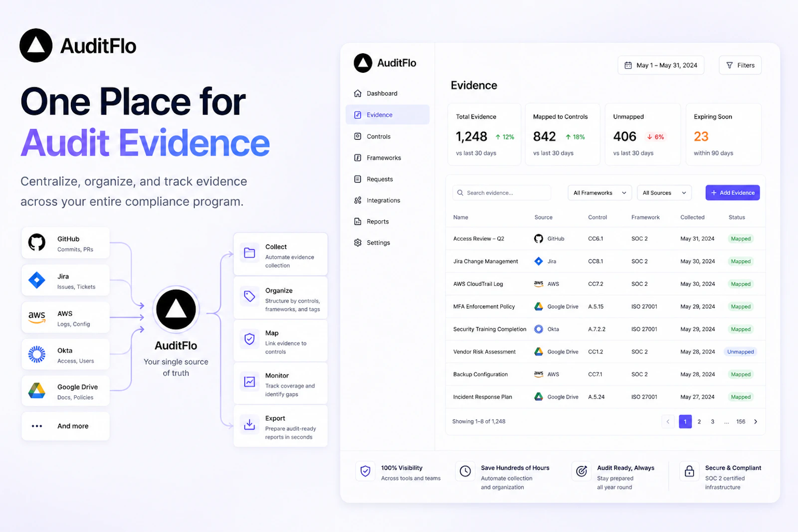Open the All Frameworks dropdown
The height and width of the screenshot is (532, 798).
600,193
